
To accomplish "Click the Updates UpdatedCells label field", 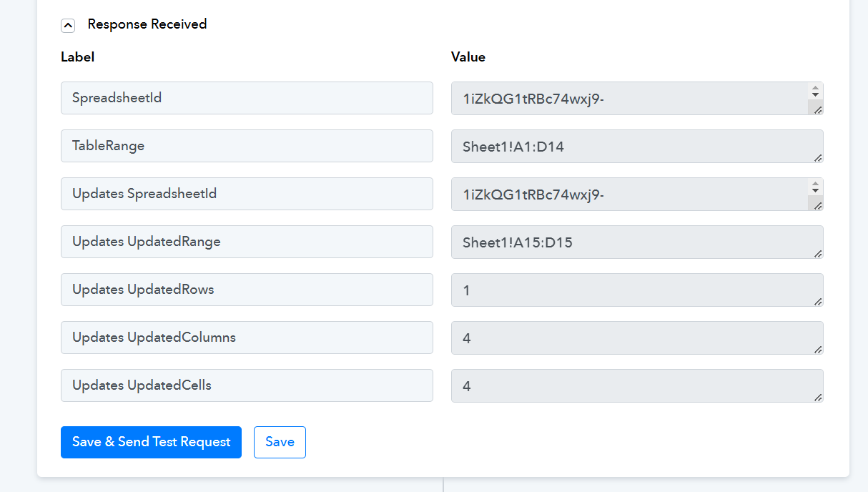I will pos(247,385).
